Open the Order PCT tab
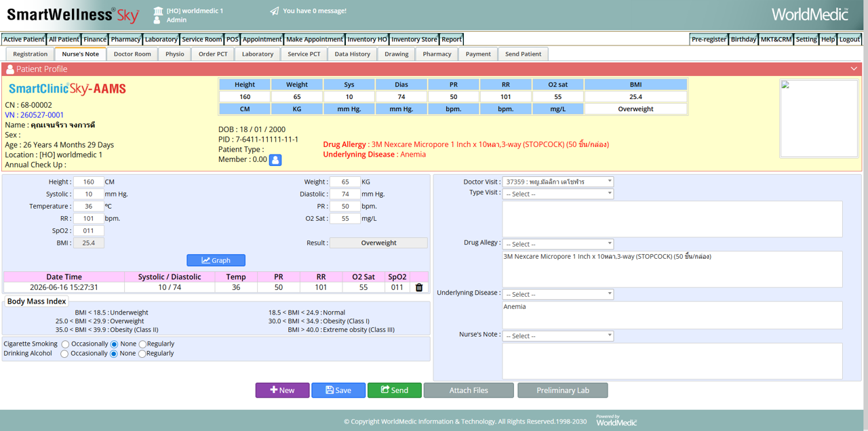 213,54
